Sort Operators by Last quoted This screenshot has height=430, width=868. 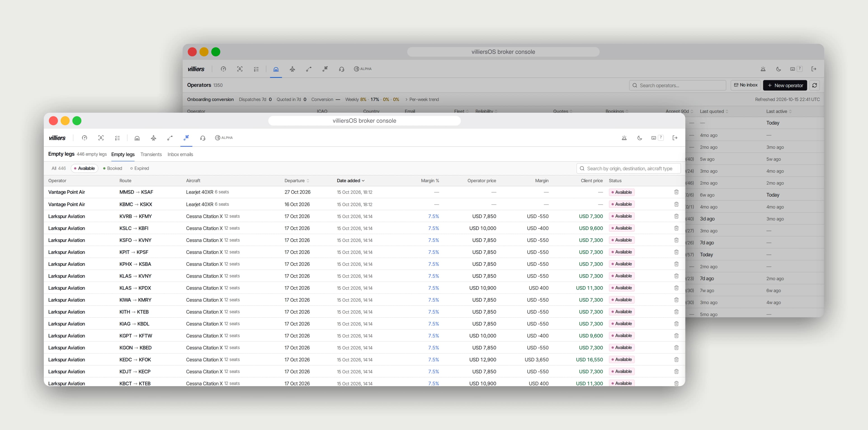[714, 111]
